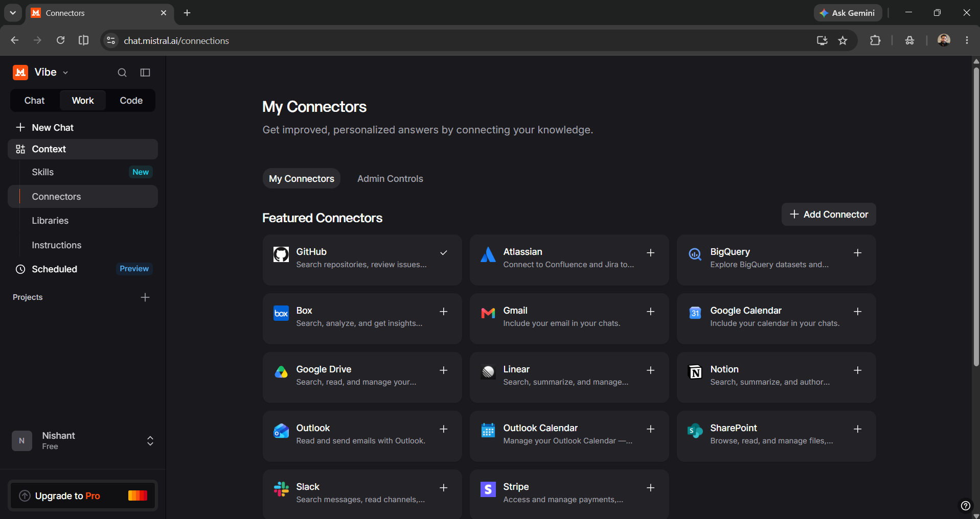Viewport: 980px width, 519px height.
Task: Click the Slack logo icon
Action: pos(281,489)
